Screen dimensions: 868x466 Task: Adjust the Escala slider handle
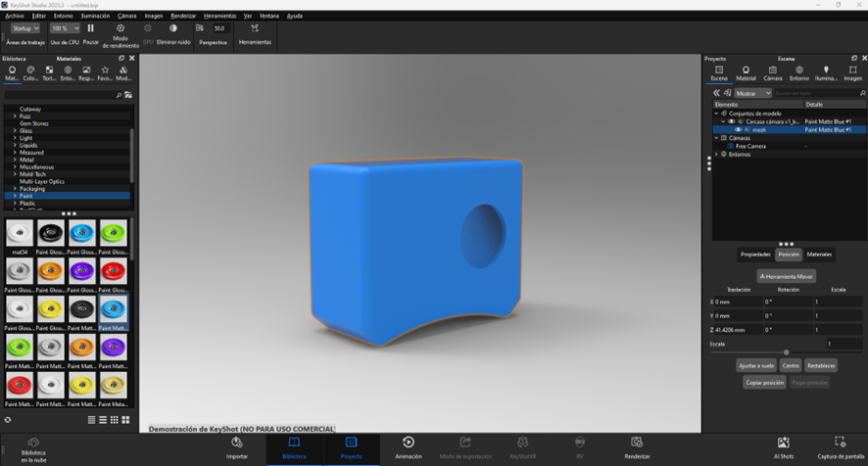(786, 352)
